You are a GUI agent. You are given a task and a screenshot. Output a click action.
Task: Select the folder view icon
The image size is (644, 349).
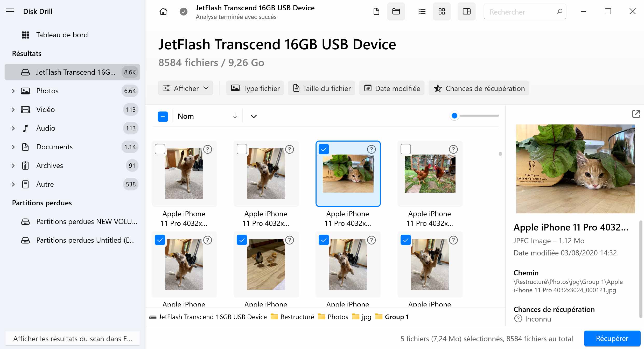[x=396, y=12]
